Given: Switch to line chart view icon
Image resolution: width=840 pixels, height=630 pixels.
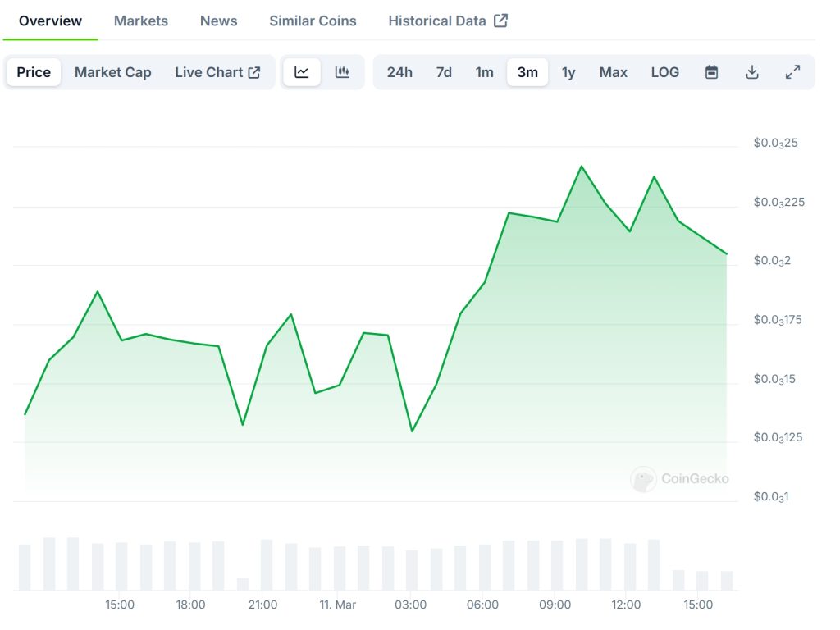Looking at the screenshot, I should click(302, 72).
